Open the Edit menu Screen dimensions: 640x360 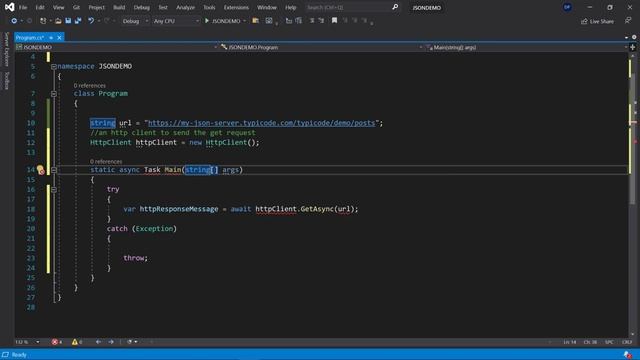pos(40,7)
